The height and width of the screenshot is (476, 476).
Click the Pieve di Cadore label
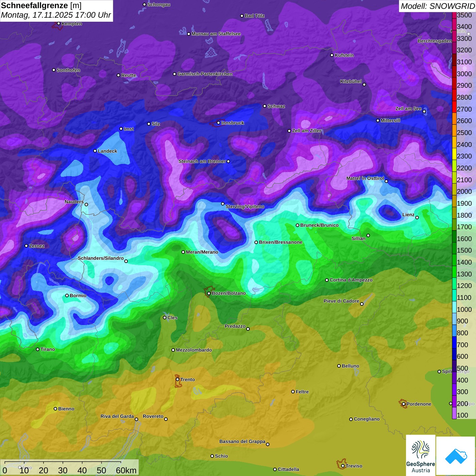tap(341, 301)
